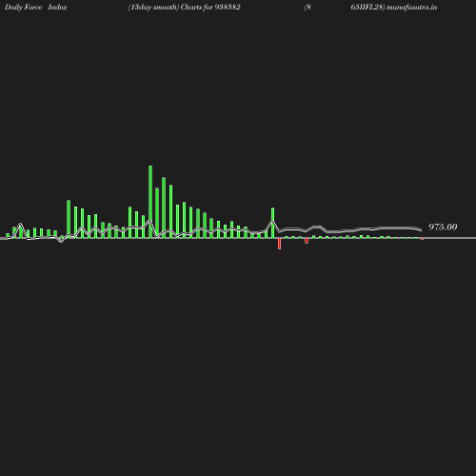
Task: Click the "Daily Force Index" title text
Action: (x=35, y=7)
